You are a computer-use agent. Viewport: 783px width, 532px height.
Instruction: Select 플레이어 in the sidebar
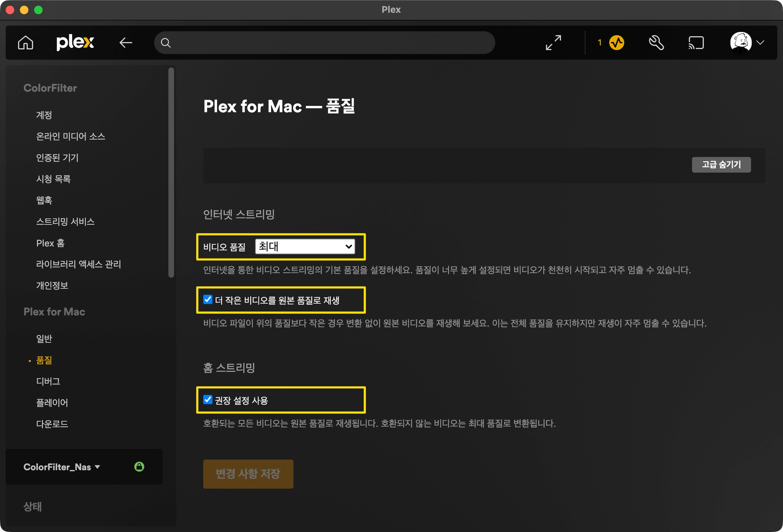pos(52,402)
